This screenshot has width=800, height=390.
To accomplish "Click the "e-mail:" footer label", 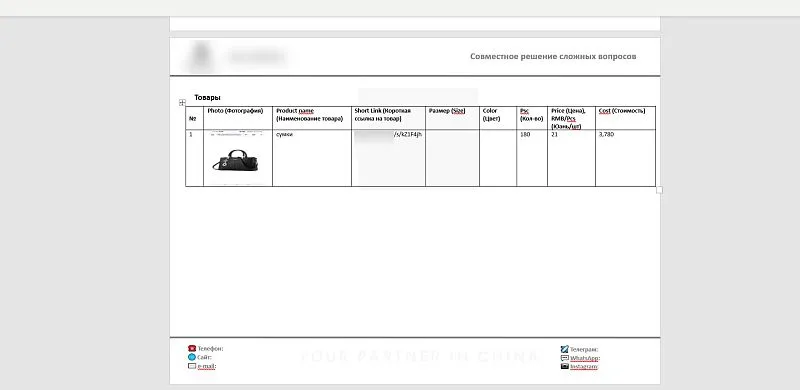I will click(x=207, y=366).
